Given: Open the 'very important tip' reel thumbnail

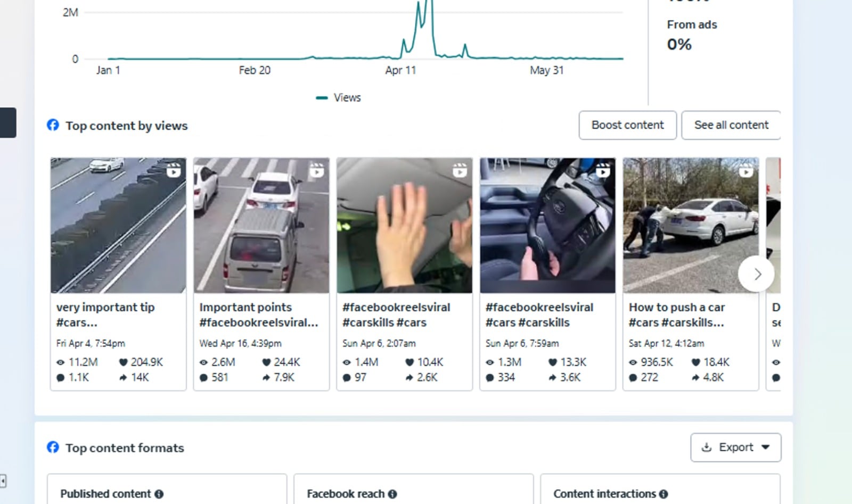Looking at the screenshot, I should 118,225.
